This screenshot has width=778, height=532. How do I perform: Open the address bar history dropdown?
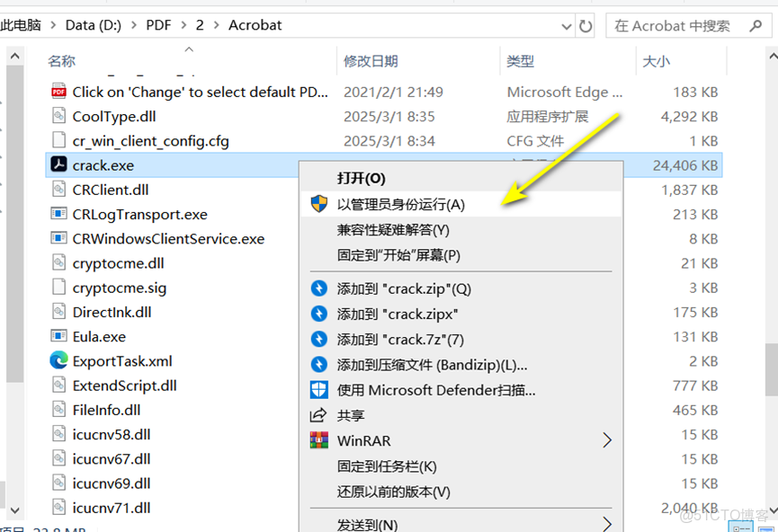[x=567, y=25]
